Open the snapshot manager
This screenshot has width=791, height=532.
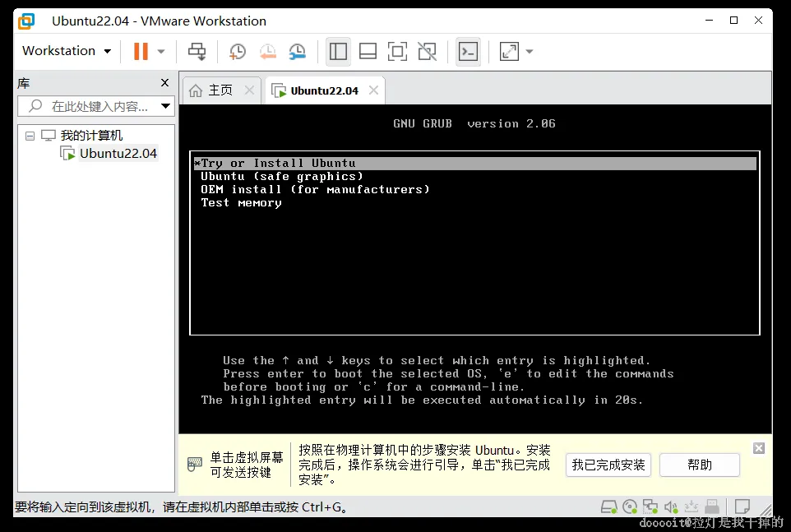(297, 52)
